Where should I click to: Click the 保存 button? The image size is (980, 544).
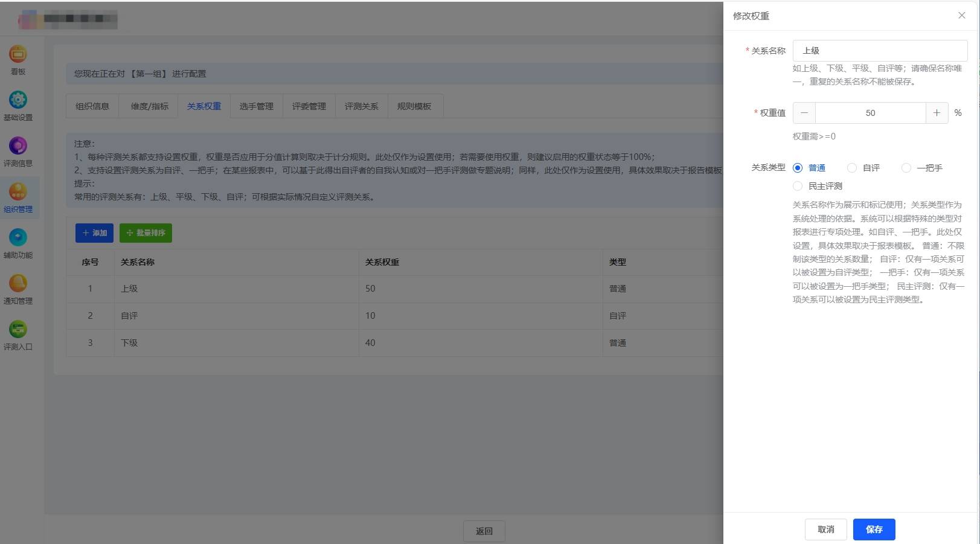pyautogui.click(x=874, y=530)
